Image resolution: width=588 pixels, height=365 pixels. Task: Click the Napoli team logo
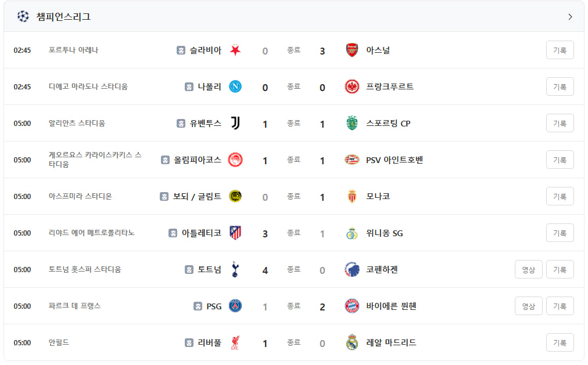coord(235,86)
